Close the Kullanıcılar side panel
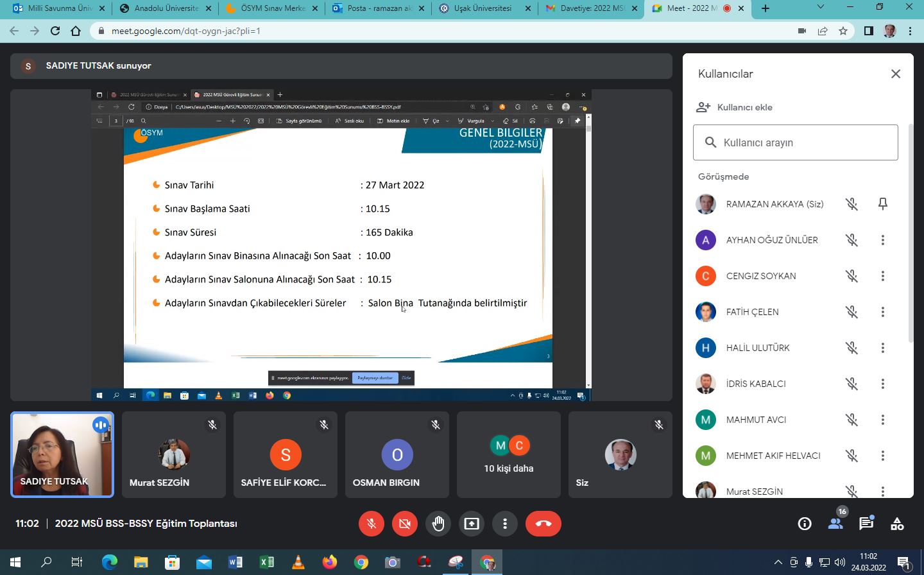Viewport: 924px width, 575px height. (x=896, y=74)
